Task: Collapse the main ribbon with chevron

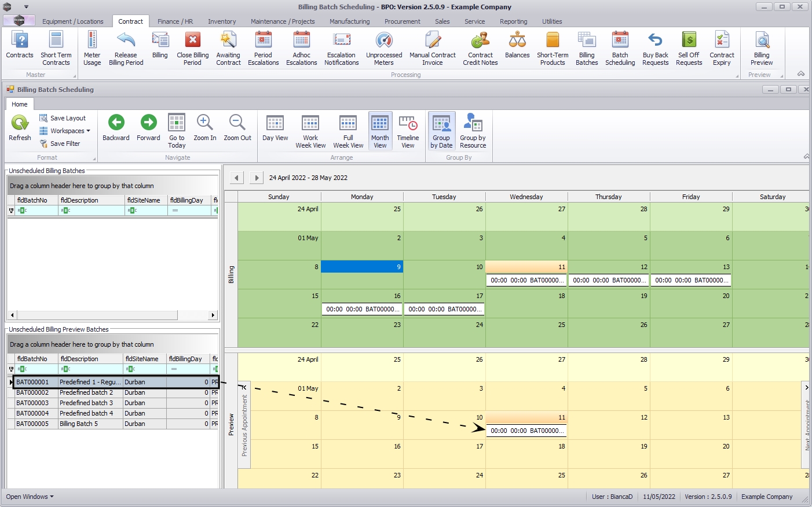Action: click(800, 74)
